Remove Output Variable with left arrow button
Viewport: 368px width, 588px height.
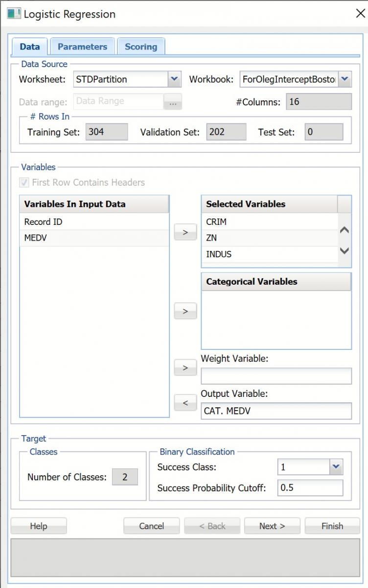click(185, 403)
